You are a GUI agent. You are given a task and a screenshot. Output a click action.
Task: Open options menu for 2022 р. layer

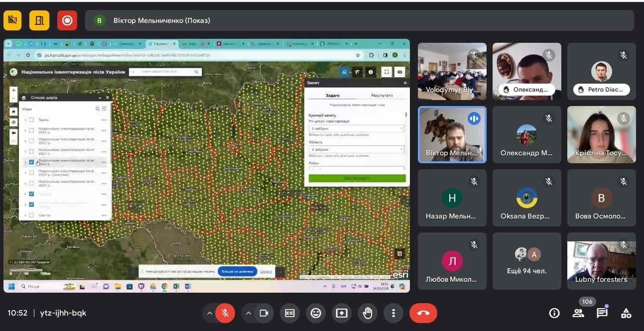point(104,141)
